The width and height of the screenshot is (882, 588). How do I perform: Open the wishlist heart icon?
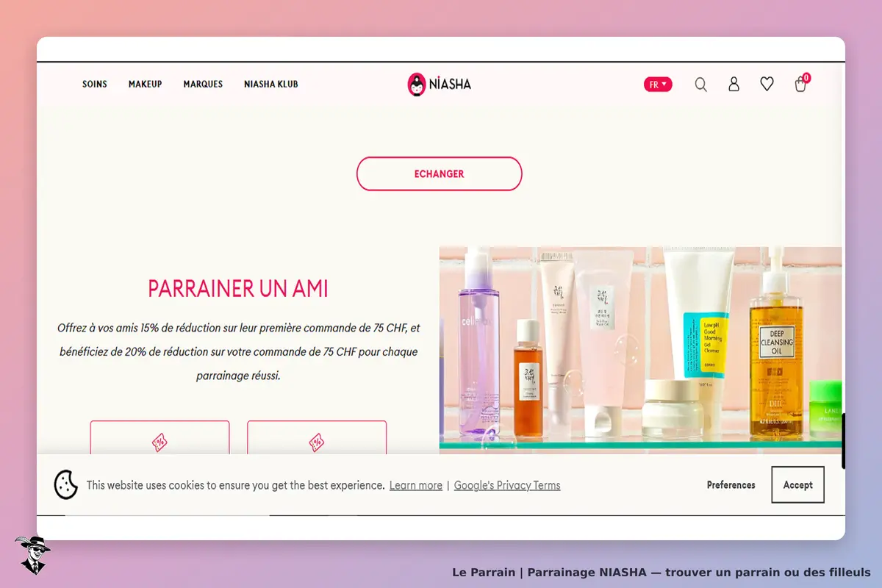[x=767, y=85]
